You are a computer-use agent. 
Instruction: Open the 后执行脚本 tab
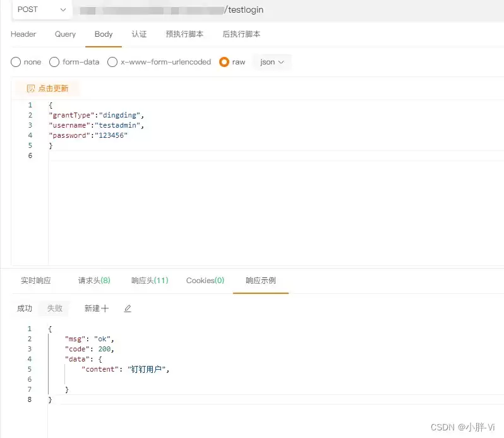241,34
